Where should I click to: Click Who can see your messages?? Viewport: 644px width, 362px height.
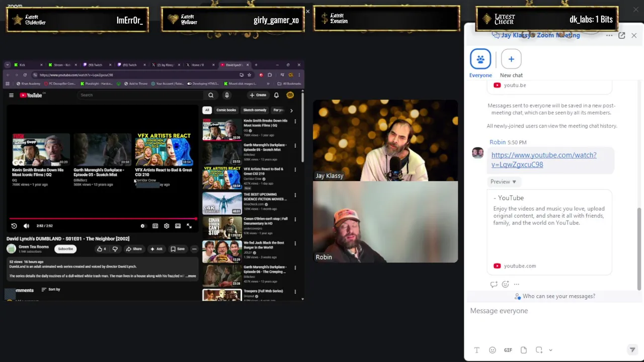555,296
